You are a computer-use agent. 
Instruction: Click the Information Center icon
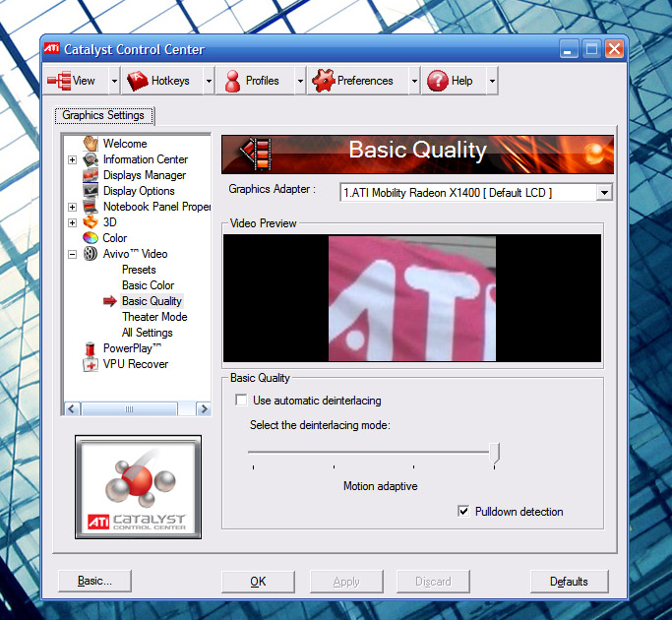pyautogui.click(x=91, y=159)
